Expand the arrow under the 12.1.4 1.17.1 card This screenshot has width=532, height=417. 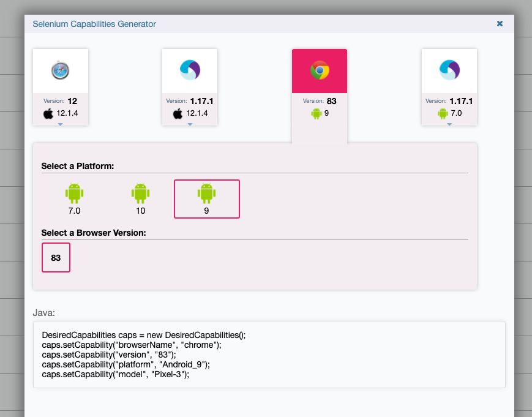pos(190,124)
